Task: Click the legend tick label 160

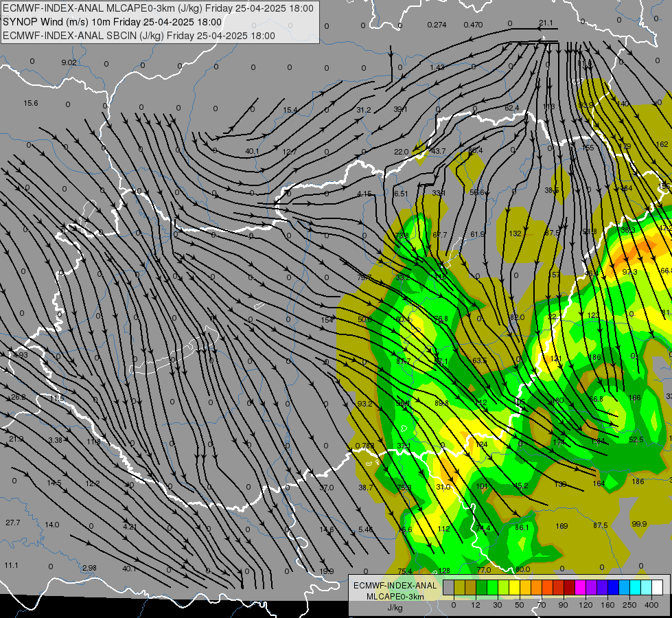Action: pos(607,605)
